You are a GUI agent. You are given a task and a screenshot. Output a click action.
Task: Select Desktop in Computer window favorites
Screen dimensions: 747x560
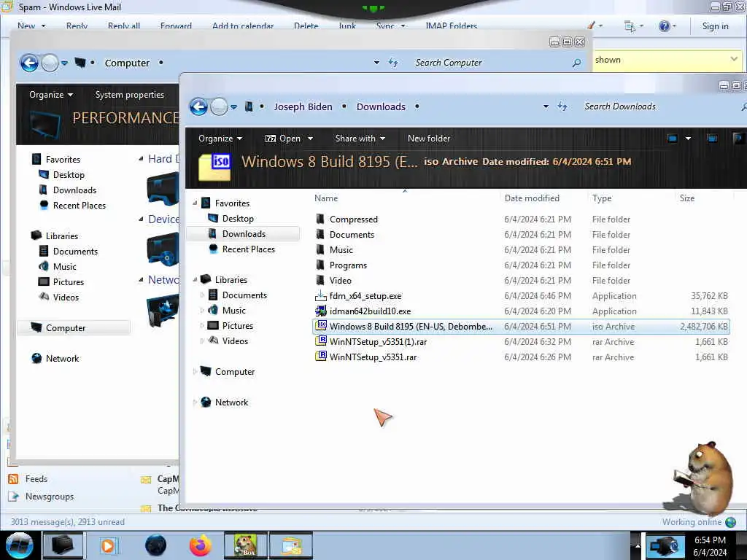69,175
